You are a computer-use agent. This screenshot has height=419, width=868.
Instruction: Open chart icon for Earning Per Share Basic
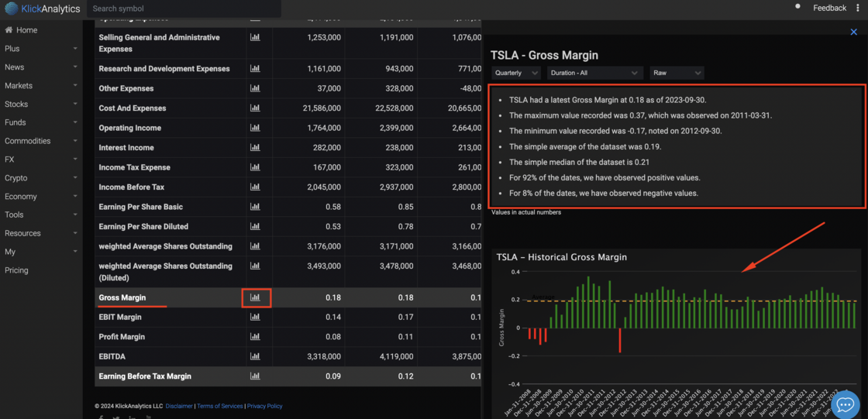255,207
